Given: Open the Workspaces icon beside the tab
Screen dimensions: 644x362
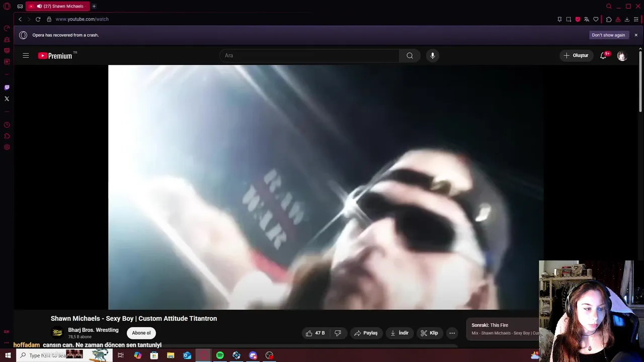Looking at the screenshot, I should coord(20,7).
